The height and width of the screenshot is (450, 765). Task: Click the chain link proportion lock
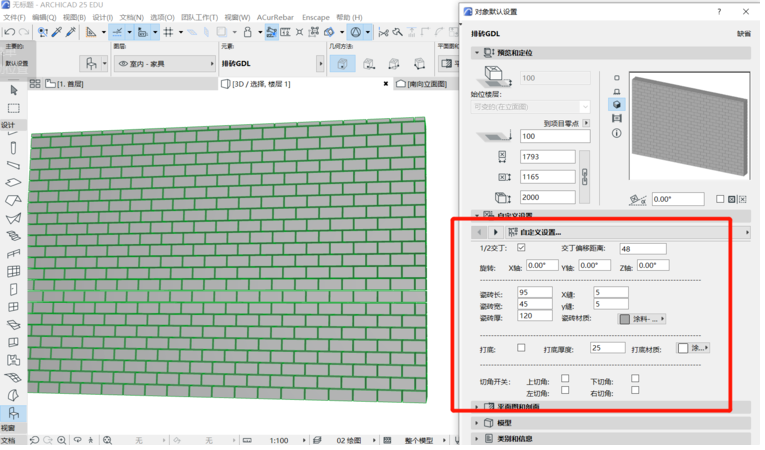click(584, 177)
